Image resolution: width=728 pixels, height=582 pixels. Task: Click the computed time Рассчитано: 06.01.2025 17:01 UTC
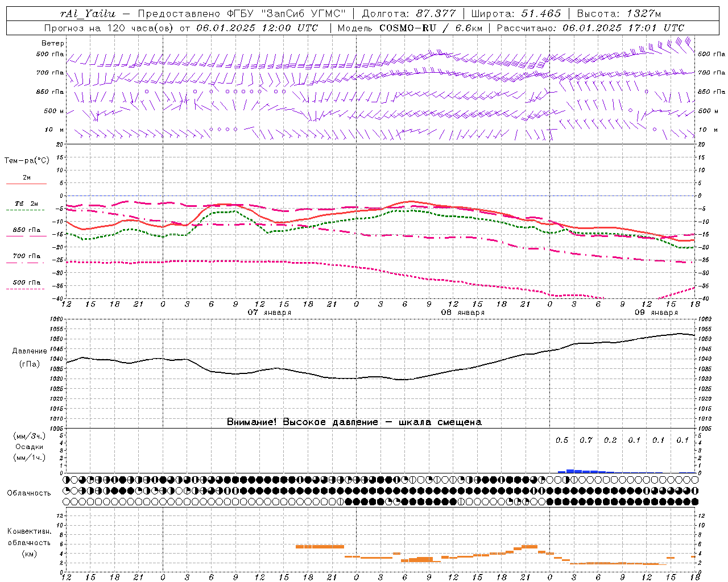point(590,28)
